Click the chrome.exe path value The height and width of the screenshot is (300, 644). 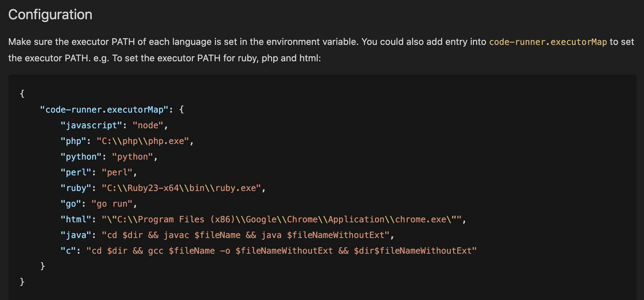pos(281,219)
